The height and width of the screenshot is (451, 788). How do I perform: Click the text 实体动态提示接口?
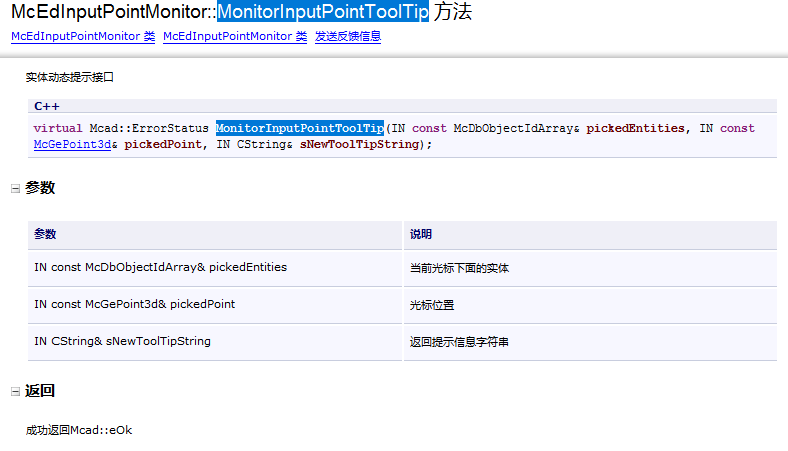pyautogui.click(x=69, y=77)
